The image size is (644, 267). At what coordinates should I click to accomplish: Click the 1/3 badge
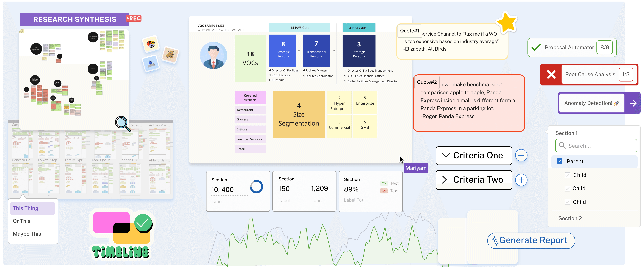(x=626, y=74)
